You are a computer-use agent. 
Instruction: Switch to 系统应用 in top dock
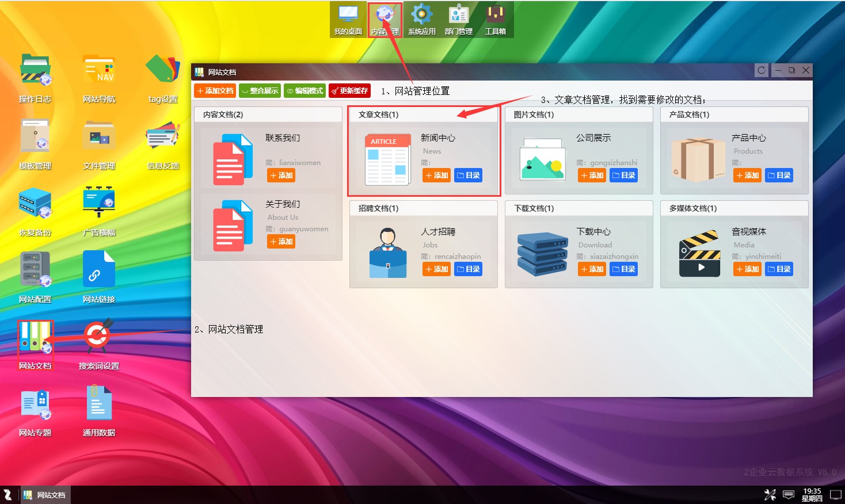click(x=422, y=20)
